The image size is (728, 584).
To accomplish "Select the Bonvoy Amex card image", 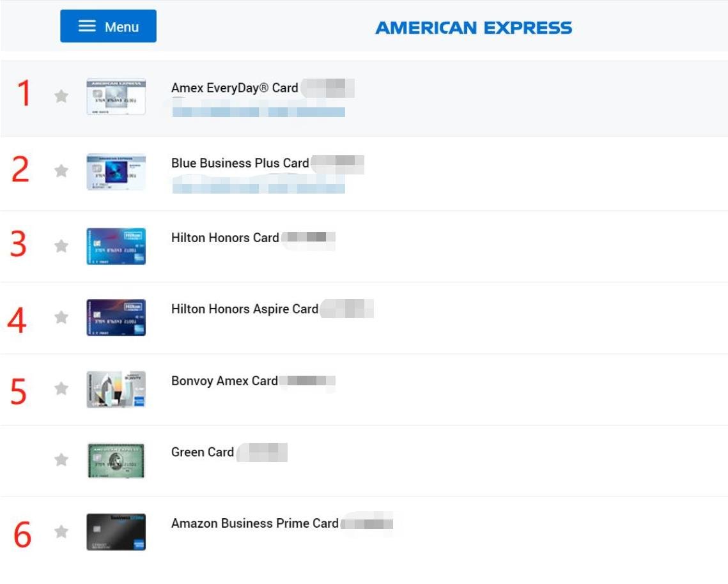I will 116,389.
